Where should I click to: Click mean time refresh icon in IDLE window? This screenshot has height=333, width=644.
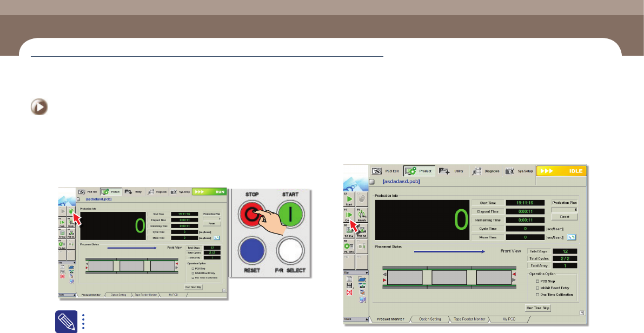pos(572,237)
